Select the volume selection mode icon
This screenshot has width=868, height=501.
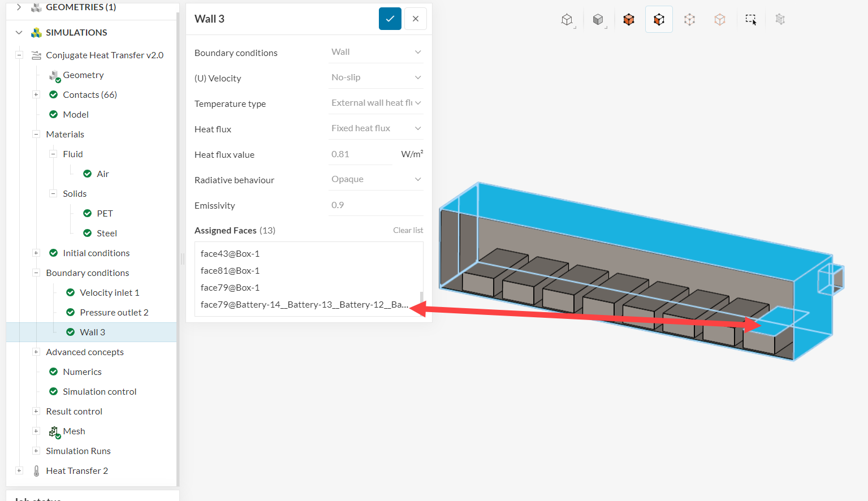(628, 19)
